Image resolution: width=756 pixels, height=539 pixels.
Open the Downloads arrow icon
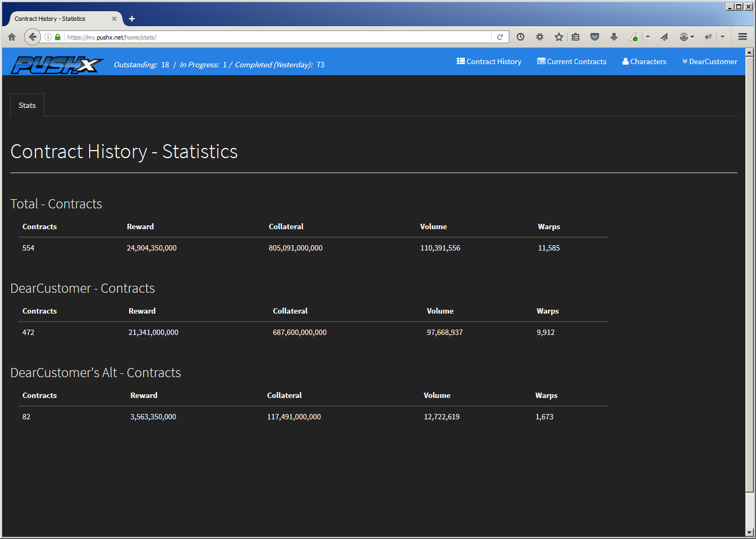coord(614,37)
